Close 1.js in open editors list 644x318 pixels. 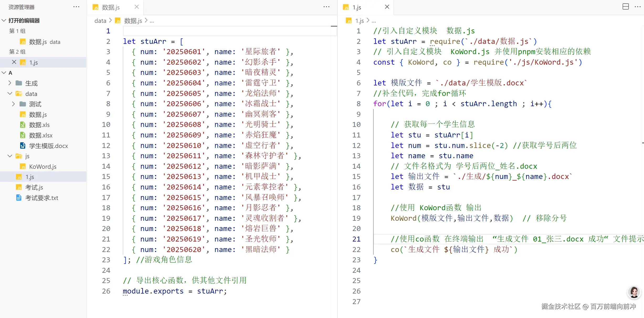point(14,62)
